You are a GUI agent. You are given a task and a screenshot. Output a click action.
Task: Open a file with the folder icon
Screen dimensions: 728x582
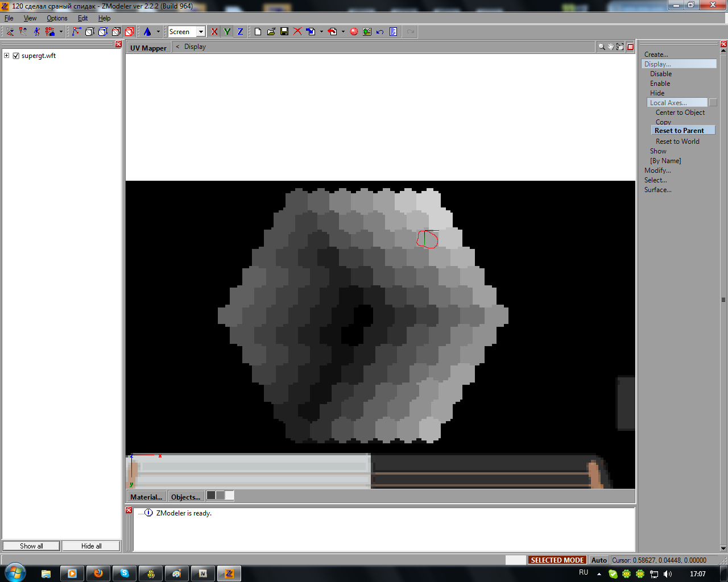click(x=271, y=32)
